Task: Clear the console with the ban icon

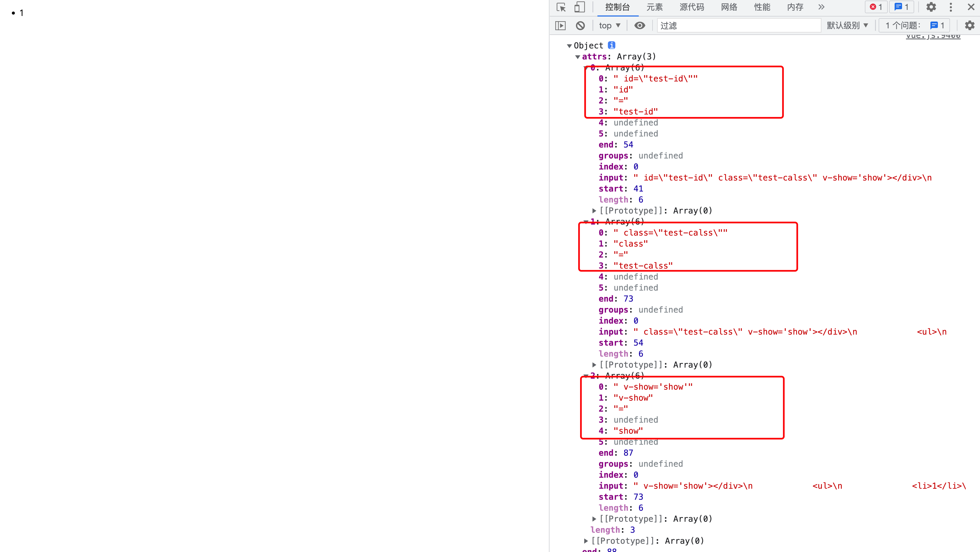Action: [x=580, y=26]
